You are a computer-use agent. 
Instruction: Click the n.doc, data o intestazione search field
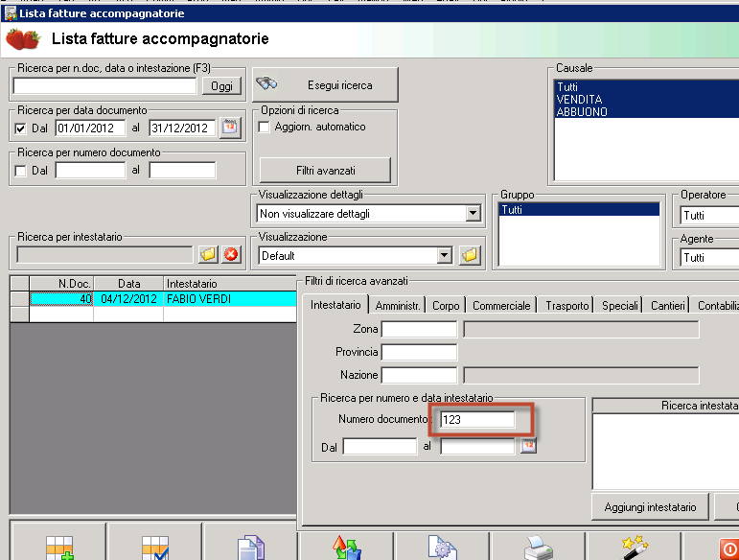104,85
